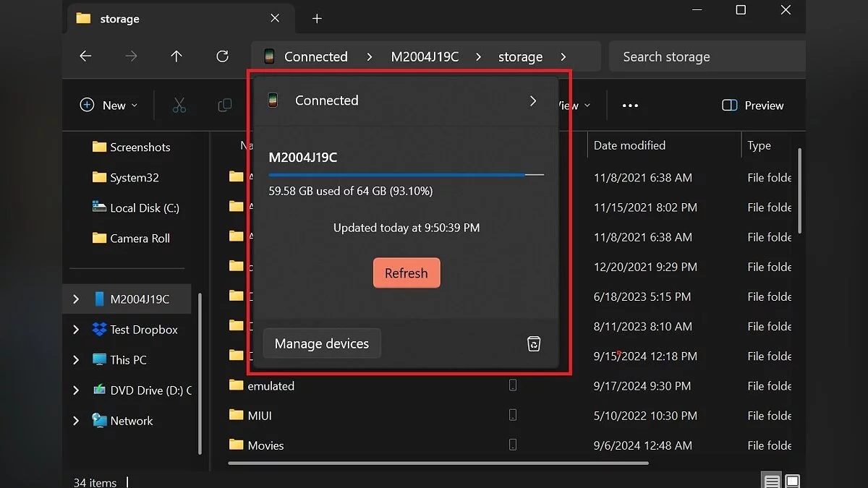Click the recycle bin icon in the device popup
The width and height of the screenshot is (868, 488).
534,344
